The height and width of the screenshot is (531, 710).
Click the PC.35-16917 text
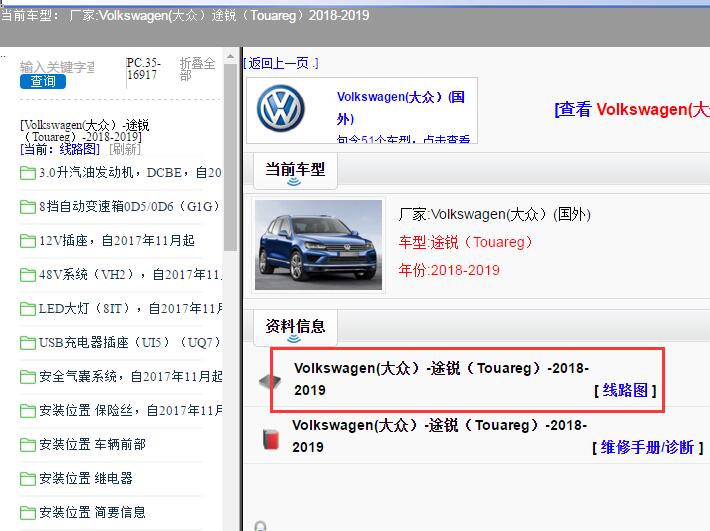tap(144, 68)
